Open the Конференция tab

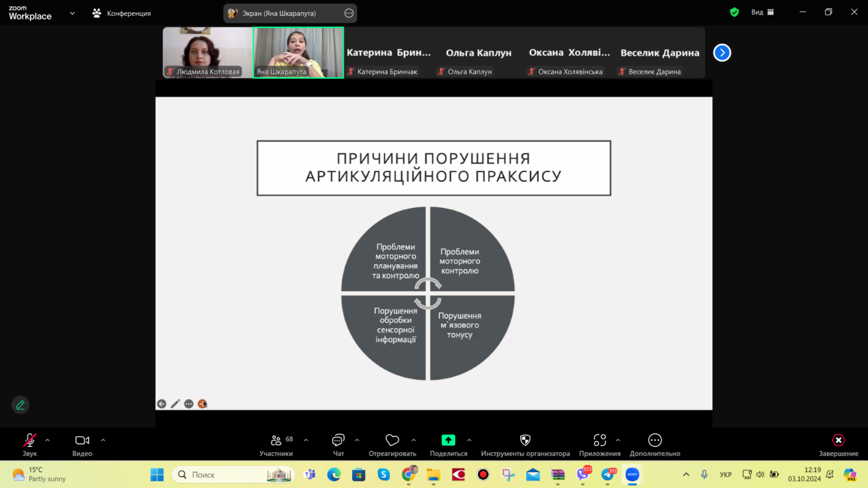(x=121, y=13)
